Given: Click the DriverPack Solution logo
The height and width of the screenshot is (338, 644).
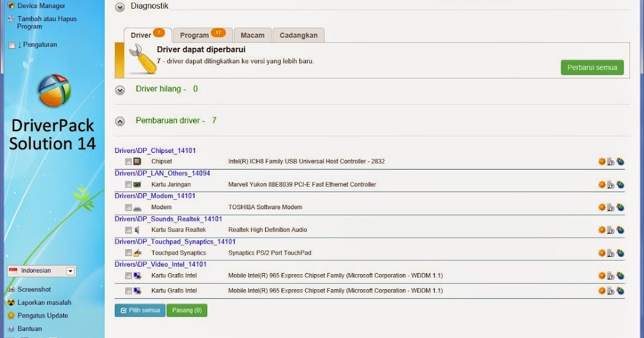Looking at the screenshot, I should 55,90.
